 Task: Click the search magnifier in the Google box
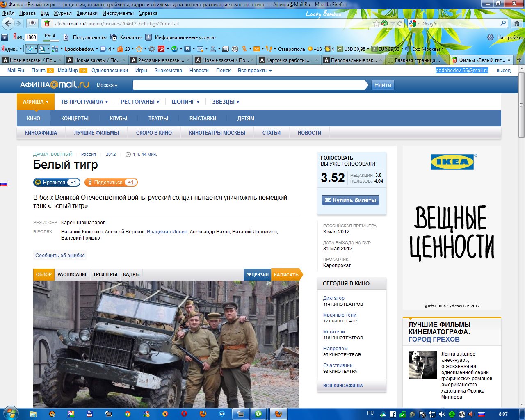(503, 23)
